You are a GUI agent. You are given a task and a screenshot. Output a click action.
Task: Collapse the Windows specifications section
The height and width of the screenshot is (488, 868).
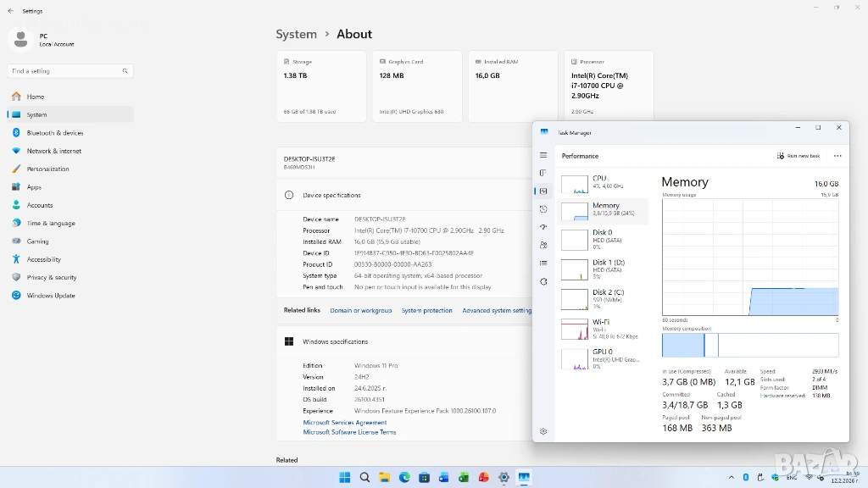pyautogui.click(x=335, y=341)
